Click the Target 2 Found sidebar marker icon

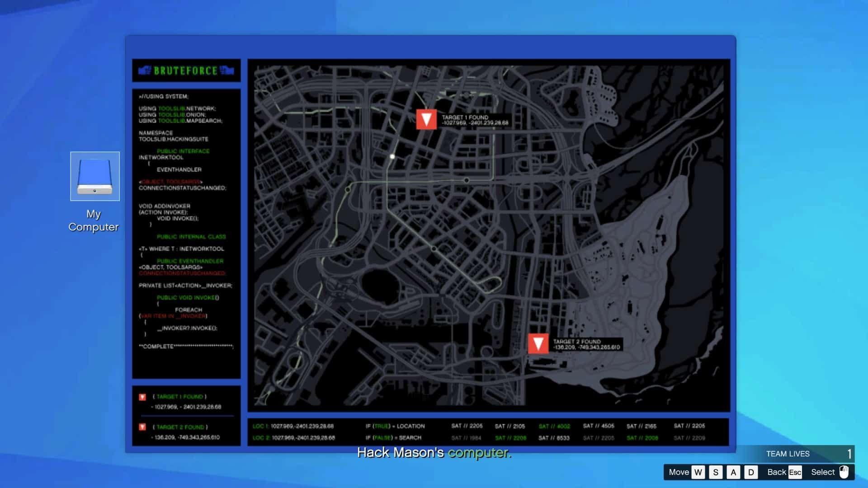pyautogui.click(x=142, y=427)
